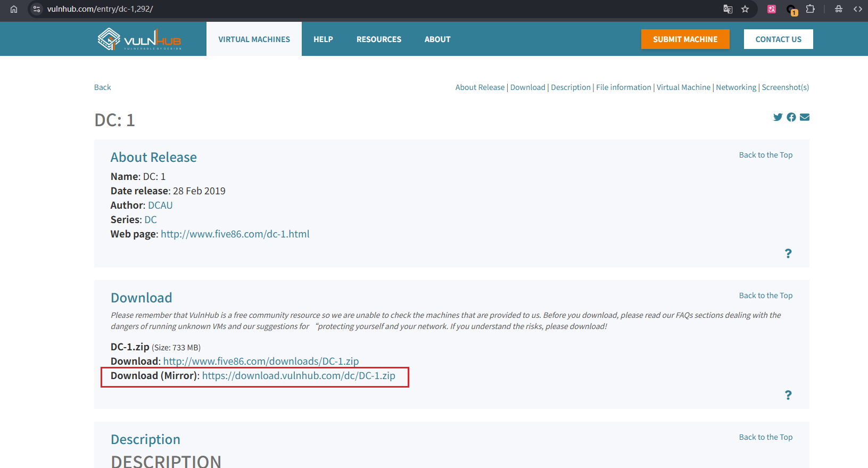Share DC: 1 on Facebook
Screen dimensions: 868x468
tap(791, 117)
